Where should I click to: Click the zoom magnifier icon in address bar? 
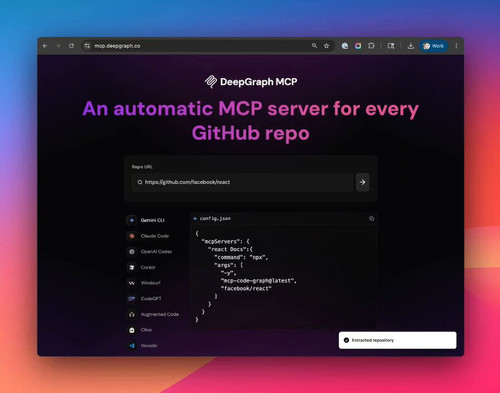pyautogui.click(x=314, y=46)
